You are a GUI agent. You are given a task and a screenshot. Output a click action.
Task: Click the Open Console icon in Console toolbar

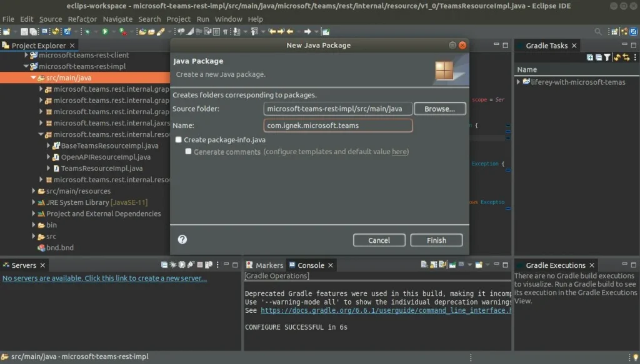(x=478, y=265)
